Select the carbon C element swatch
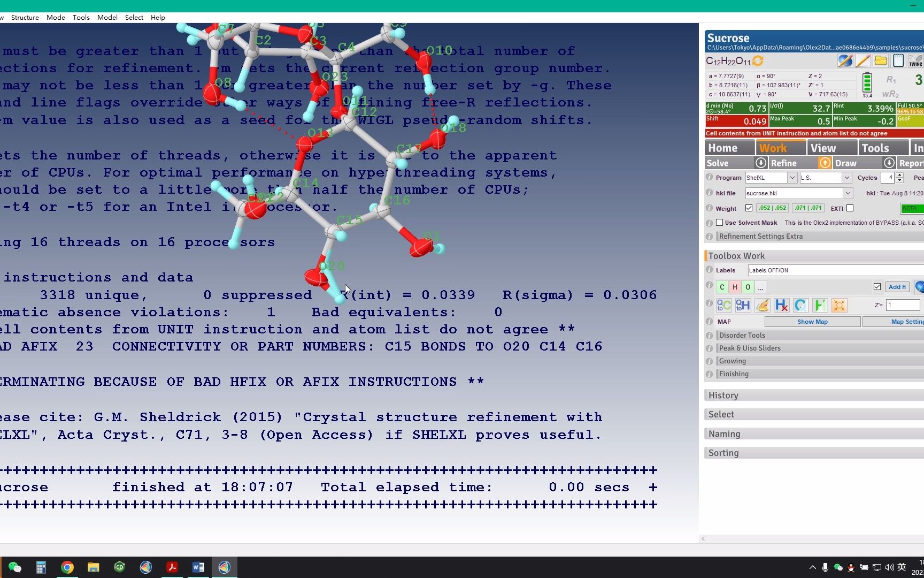This screenshot has width=924, height=578. point(722,287)
